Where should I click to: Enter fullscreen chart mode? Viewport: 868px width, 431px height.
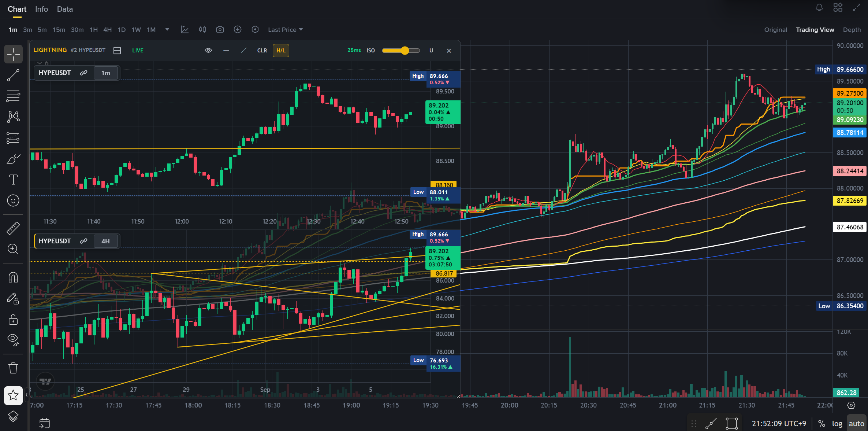(857, 8)
